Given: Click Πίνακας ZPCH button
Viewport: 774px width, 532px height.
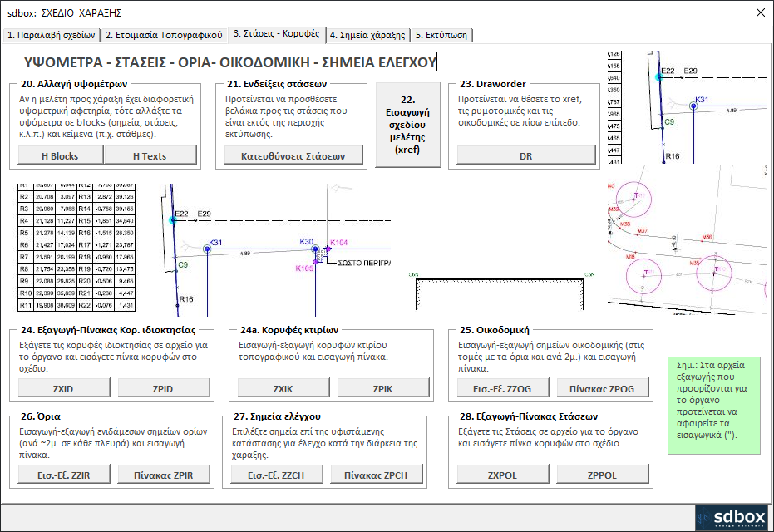Looking at the screenshot, I should pos(376,475).
